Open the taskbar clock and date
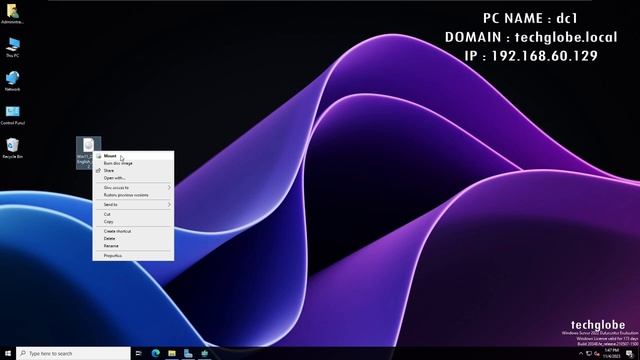 pyautogui.click(x=611, y=353)
